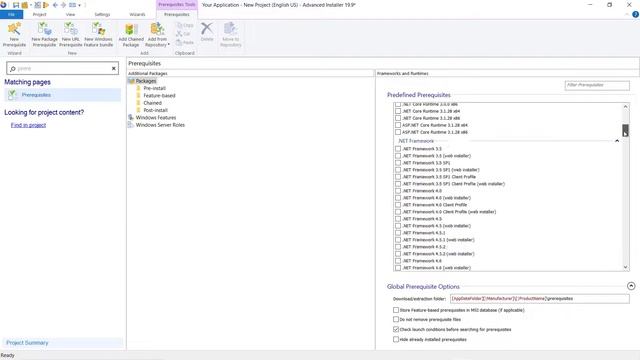Click the Build icon in title bar
Viewport: 640px width, 360px height.
[x=38, y=5]
